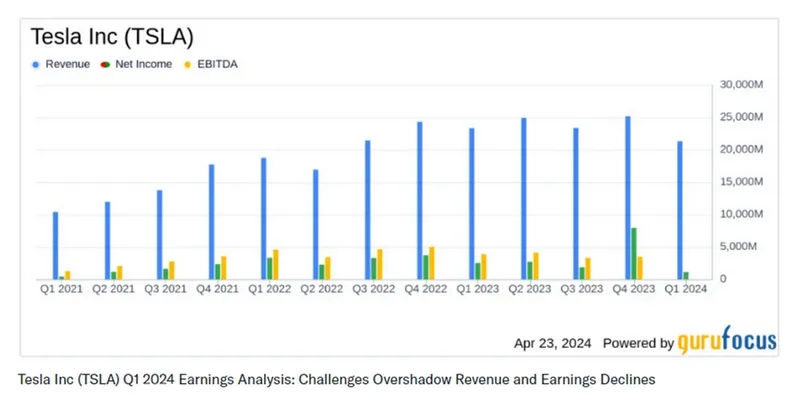Click the Q4 2022 yellow EBITDA bar
The width and height of the screenshot is (800, 401).
(430, 263)
